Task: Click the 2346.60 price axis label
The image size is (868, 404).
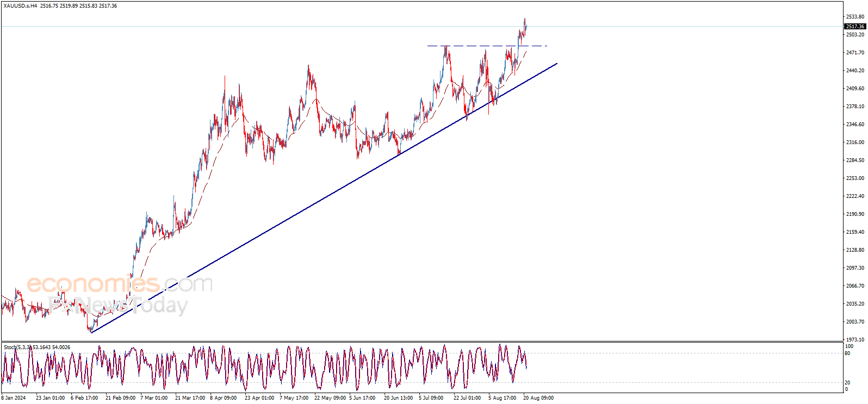Action: pyautogui.click(x=855, y=125)
